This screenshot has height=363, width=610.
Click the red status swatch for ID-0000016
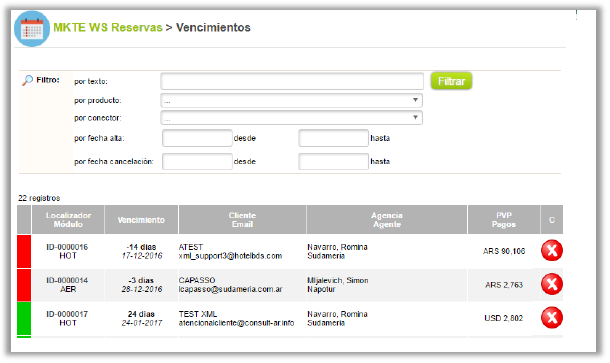[24, 251]
